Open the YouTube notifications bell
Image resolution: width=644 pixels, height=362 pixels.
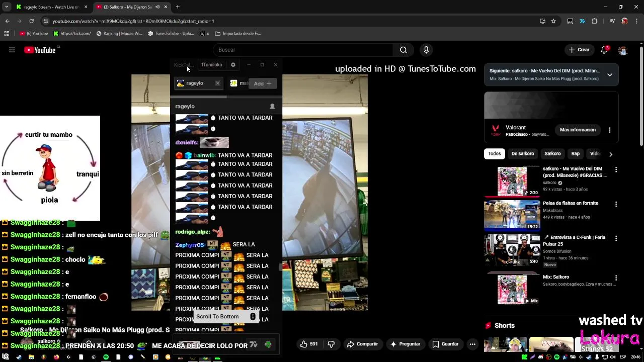[604, 50]
